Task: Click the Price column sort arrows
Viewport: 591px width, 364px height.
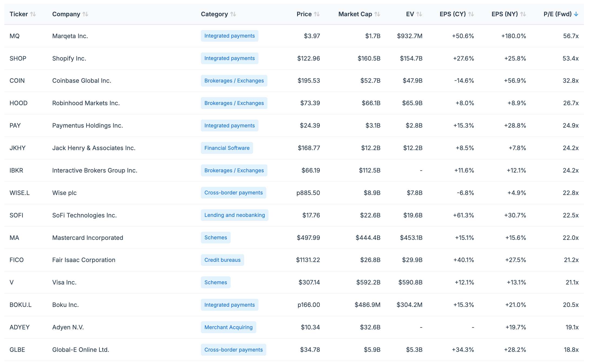Action: pos(317,14)
